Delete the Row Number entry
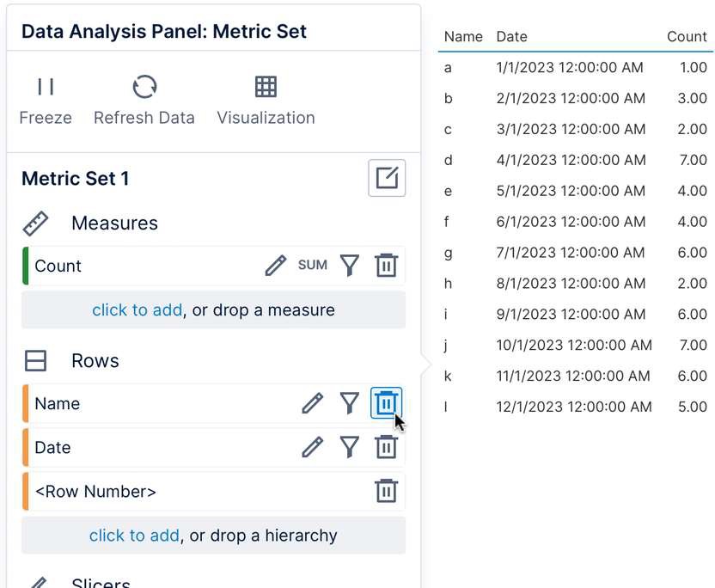 click(387, 491)
